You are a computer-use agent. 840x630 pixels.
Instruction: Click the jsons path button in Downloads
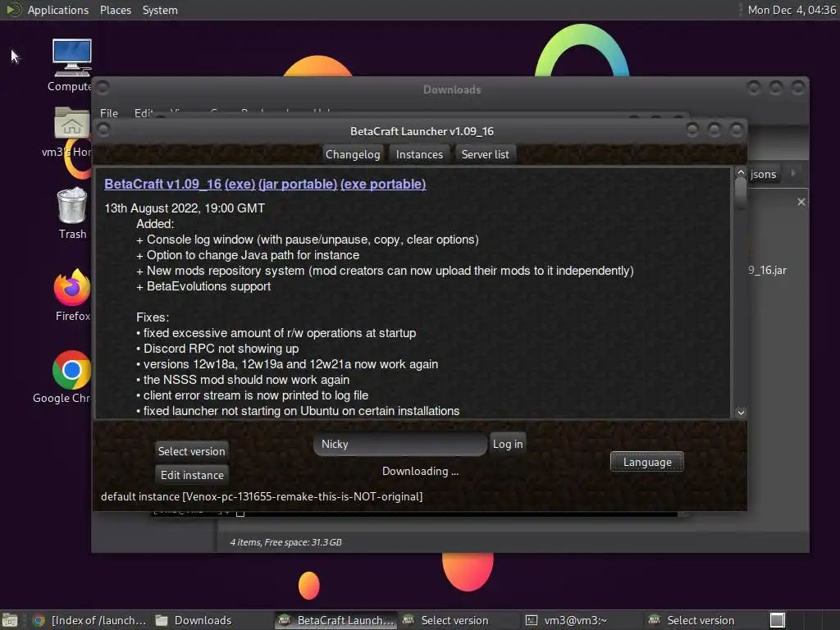(x=763, y=174)
